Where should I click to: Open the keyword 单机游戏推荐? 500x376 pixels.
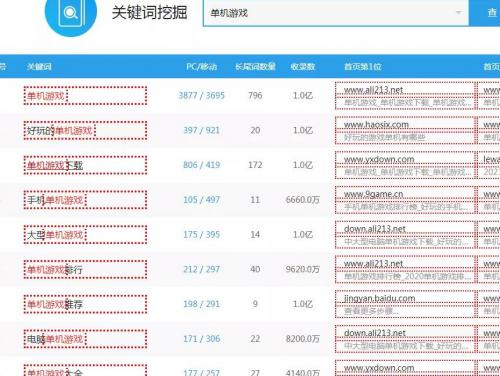(55, 304)
